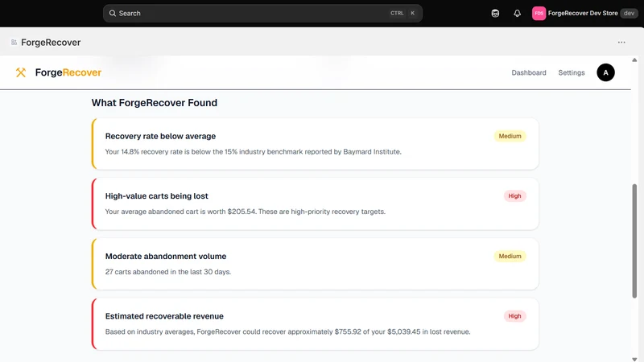Select 'Moderate abandonment volume' card title
This screenshot has width=644, height=362.
click(166, 256)
